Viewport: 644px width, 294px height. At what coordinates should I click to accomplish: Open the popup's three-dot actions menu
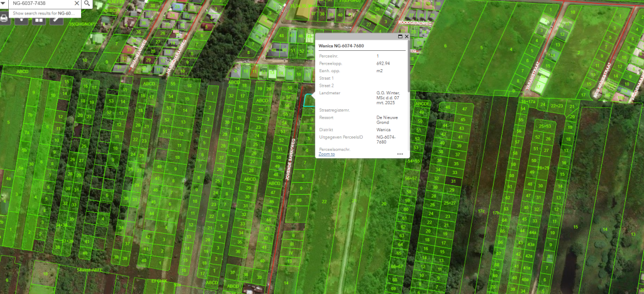(400, 154)
